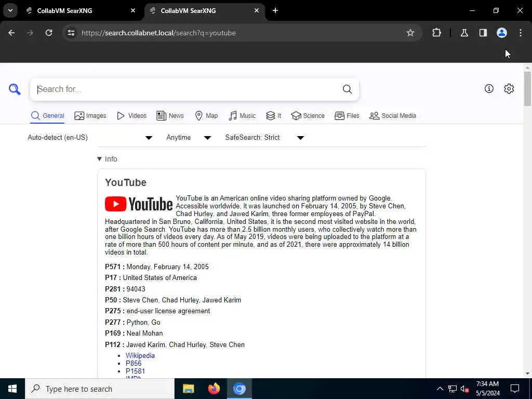Viewport: 532px width, 399px height.
Task: Open network status tray icon
Action: (x=453, y=389)
